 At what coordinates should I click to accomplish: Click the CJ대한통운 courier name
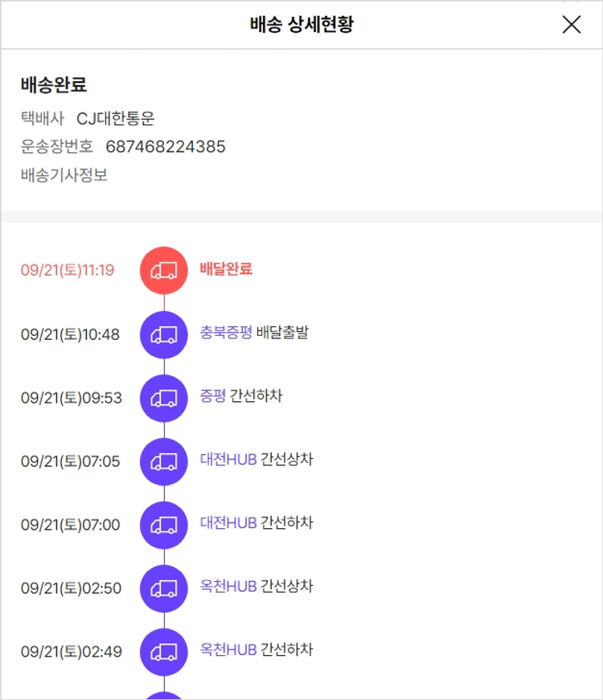coord(115,119)
